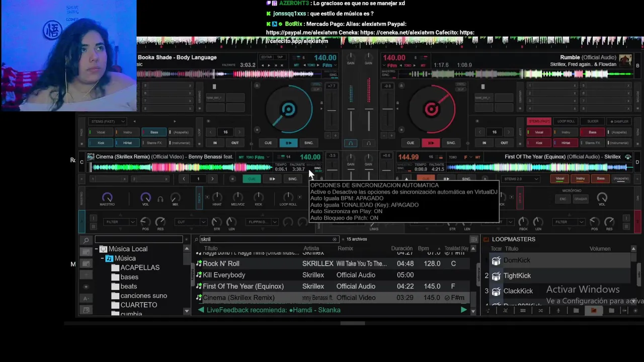Toggle Kick stem pad on left deck
644x362 pixels.
click(101, 143)
